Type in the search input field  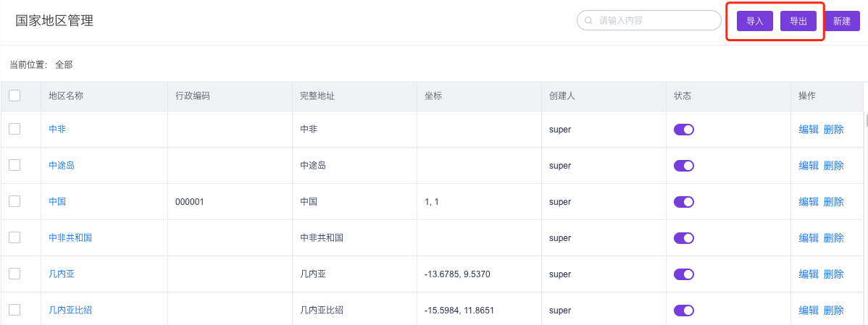(x=652, y=21)
